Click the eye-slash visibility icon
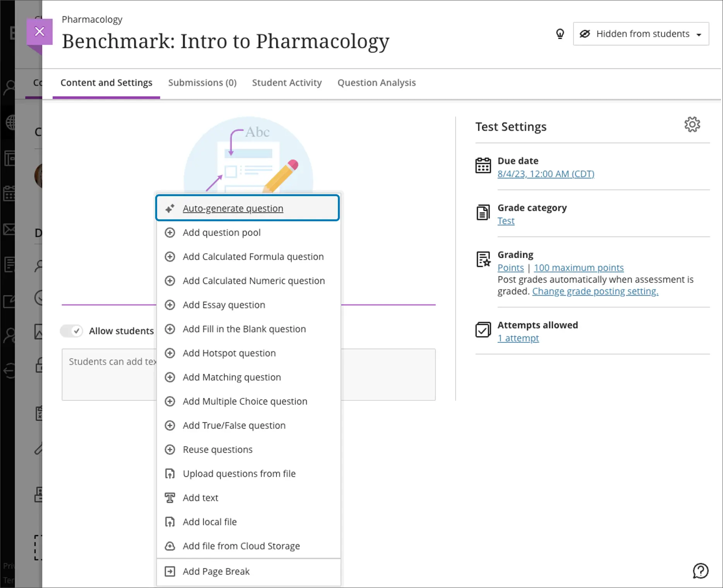Viewport: 723px width, 588px height. pos(585,34)
